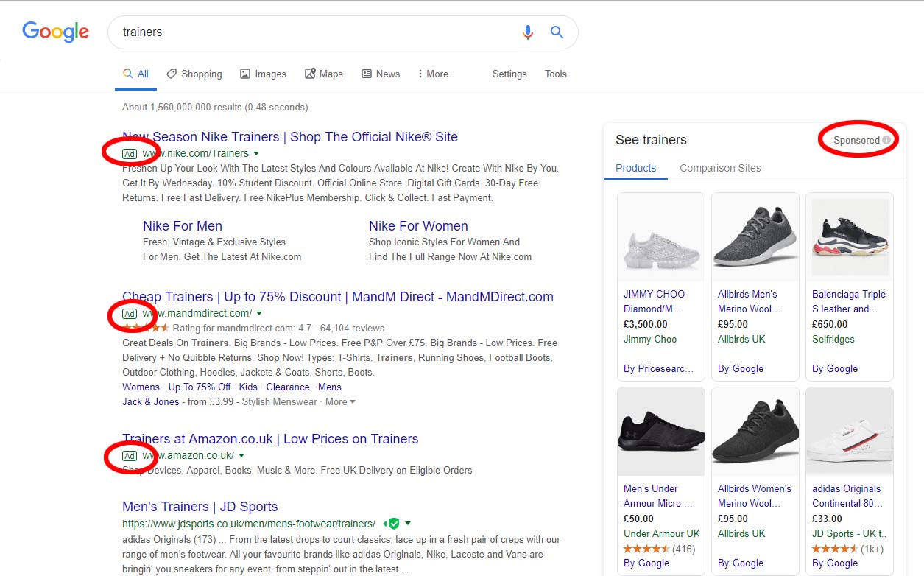Open the Mens sitelink

tap(330, 387)
